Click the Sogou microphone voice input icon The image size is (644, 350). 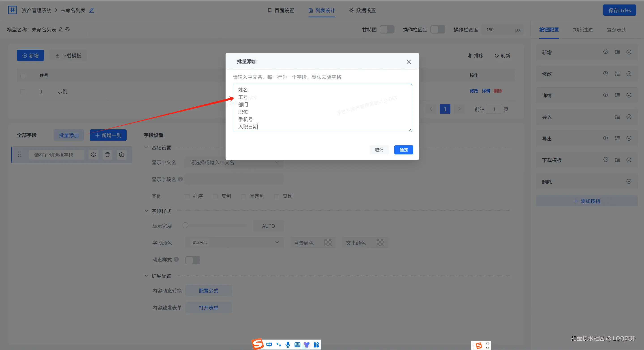[288, 344]
